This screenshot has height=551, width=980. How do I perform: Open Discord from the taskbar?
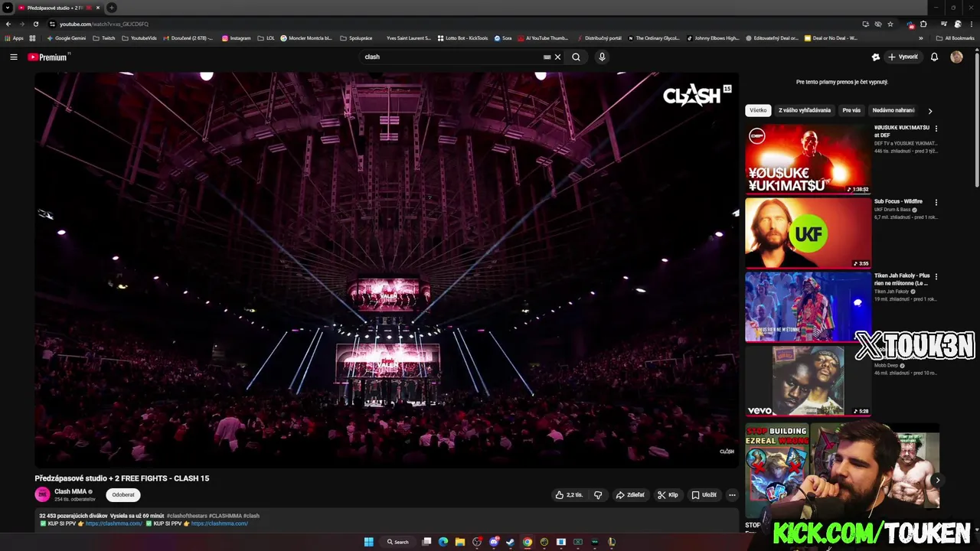494,542
